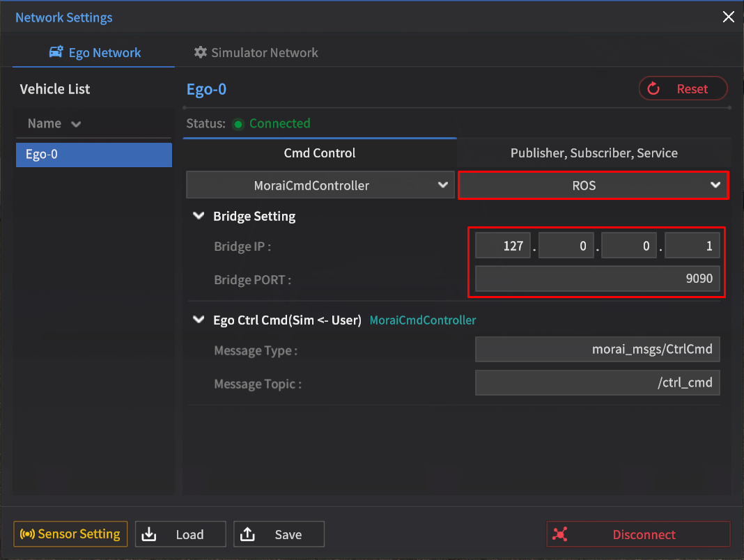Click the Bridge PORT field showing 9090
This screenshot has height=560, width=744.
click(x=597, y=279)
